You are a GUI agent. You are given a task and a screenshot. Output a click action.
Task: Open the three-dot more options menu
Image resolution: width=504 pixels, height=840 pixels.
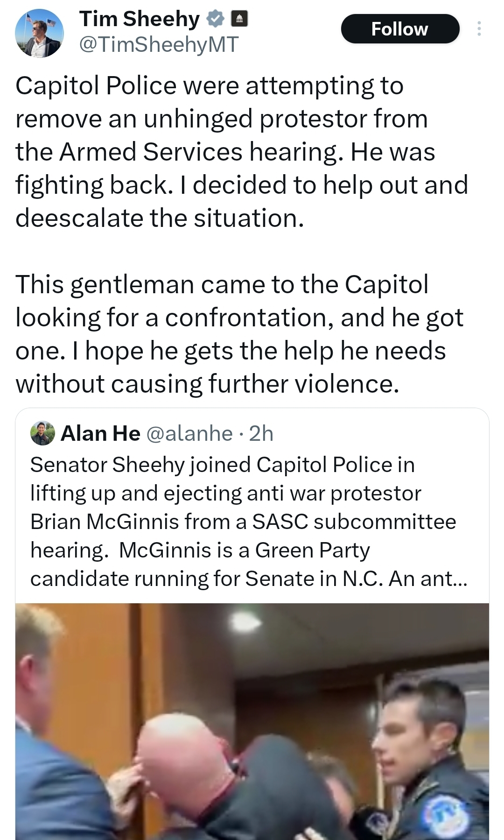click(x=479, y=29)
